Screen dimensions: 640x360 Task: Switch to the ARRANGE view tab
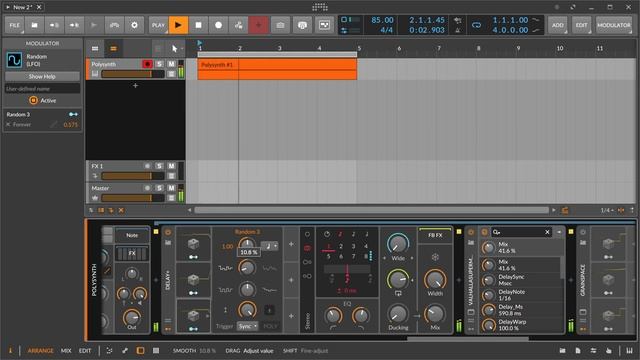40,351
